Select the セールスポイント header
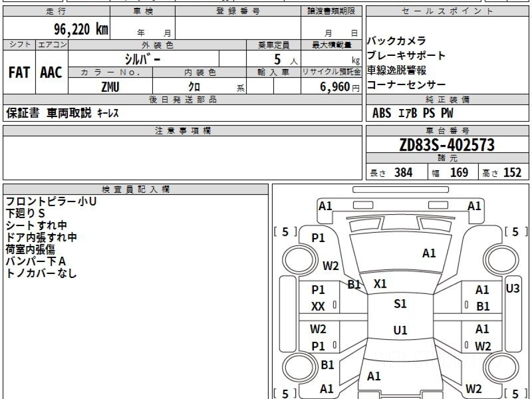Viewport: 532px width, 399px height. (447, 12)
